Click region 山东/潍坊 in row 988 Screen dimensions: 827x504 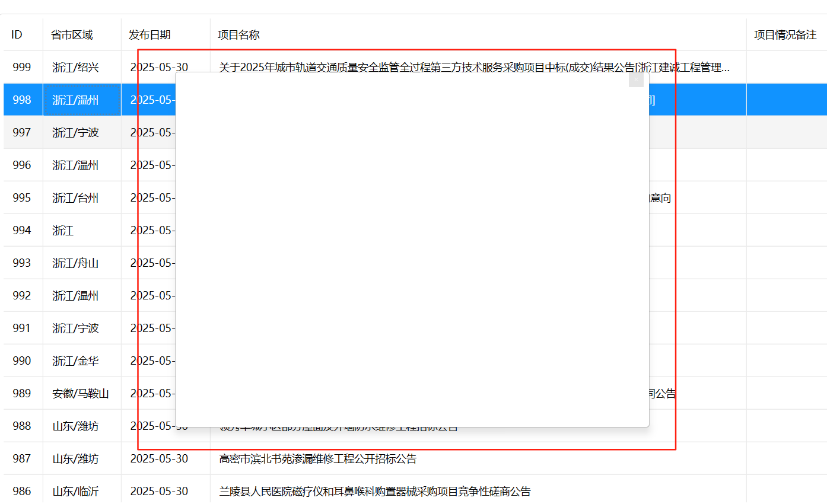pos(75,426)
